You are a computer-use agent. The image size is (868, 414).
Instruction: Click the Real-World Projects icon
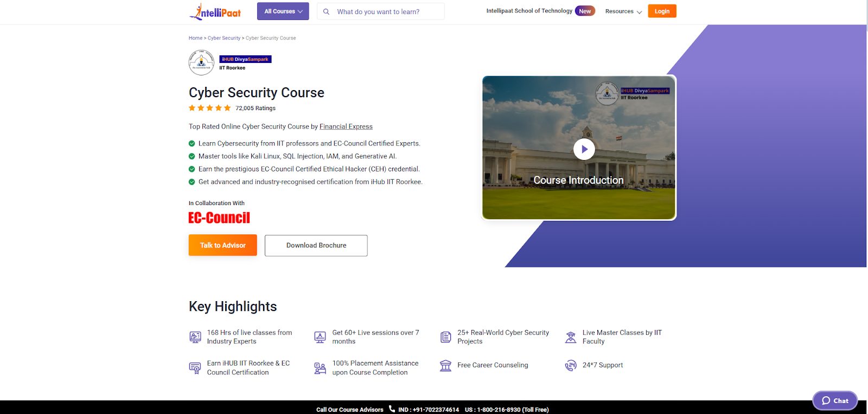[x=445, y=337]
